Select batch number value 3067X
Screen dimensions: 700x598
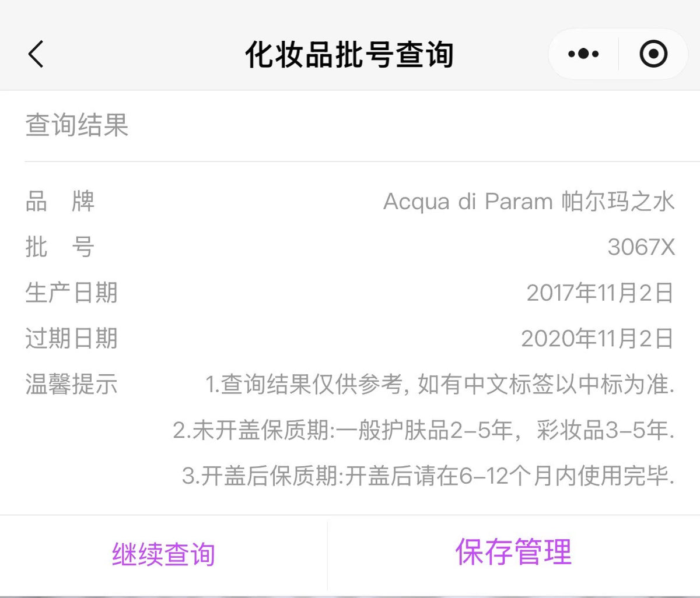(x=641, y=247)
